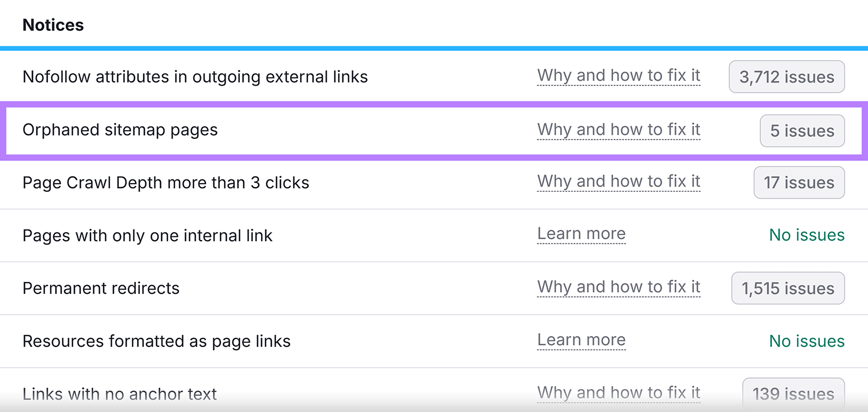
Task: Click the highlighted purple notice row
Action: (325, 130)
